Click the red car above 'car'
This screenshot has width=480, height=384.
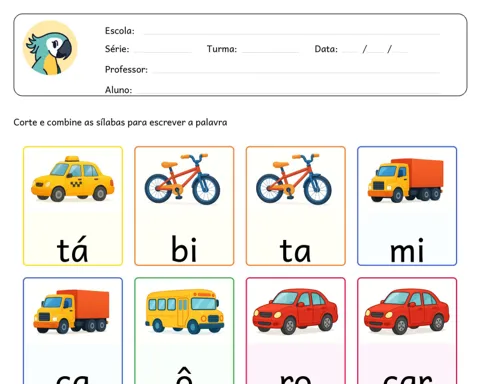(407, 312)
